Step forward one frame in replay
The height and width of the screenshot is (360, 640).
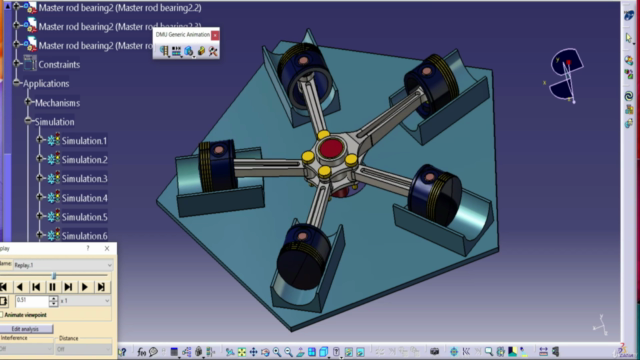(68, 287)
